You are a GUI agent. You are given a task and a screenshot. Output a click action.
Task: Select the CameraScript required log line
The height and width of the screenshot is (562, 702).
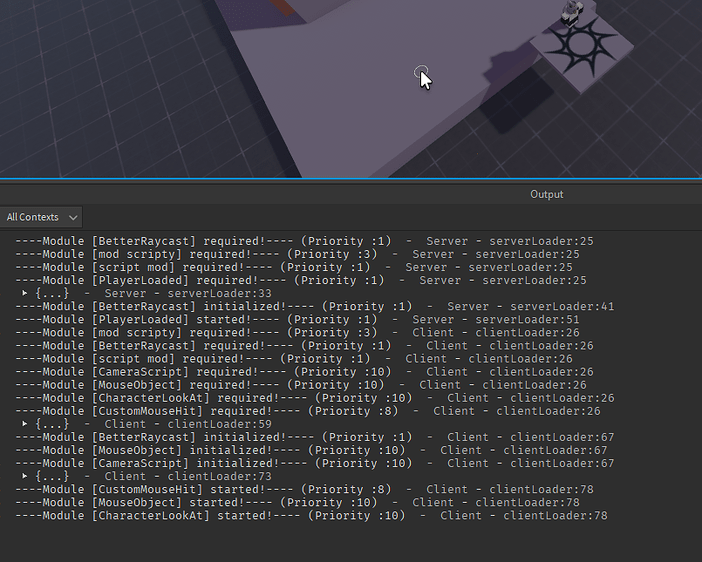pos(304,372)
